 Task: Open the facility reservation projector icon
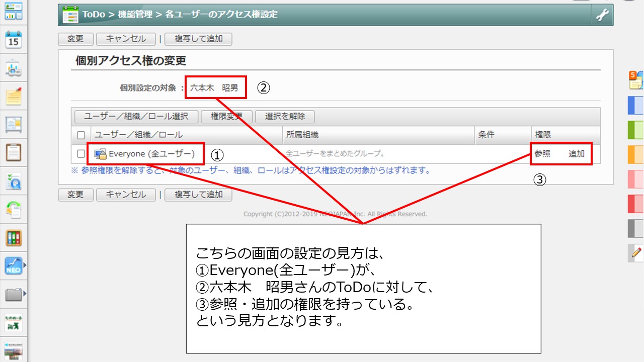(14, 69)
